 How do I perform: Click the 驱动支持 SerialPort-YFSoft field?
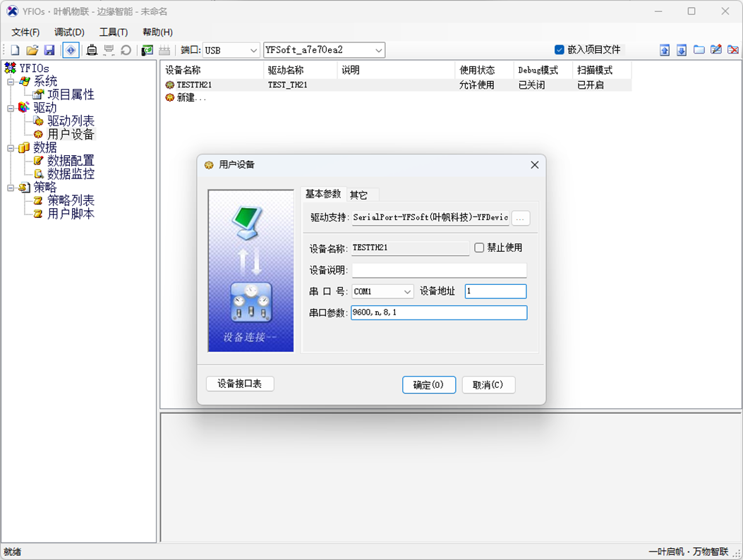pos(430,217)
